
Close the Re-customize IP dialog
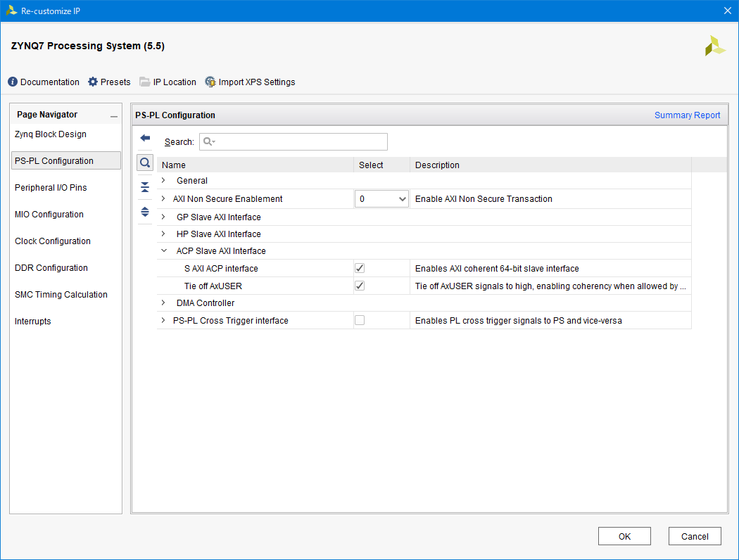coord(728,11)
